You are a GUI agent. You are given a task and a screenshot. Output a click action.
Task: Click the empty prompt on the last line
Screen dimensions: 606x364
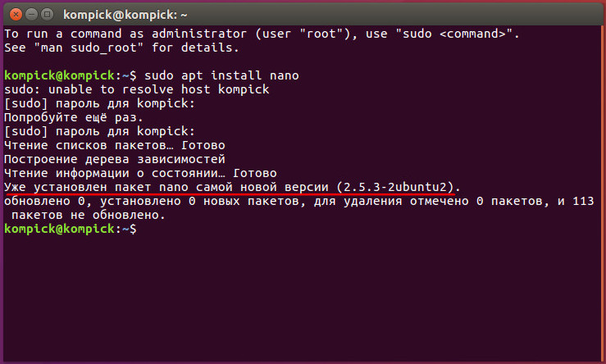[x=71, y=229]
